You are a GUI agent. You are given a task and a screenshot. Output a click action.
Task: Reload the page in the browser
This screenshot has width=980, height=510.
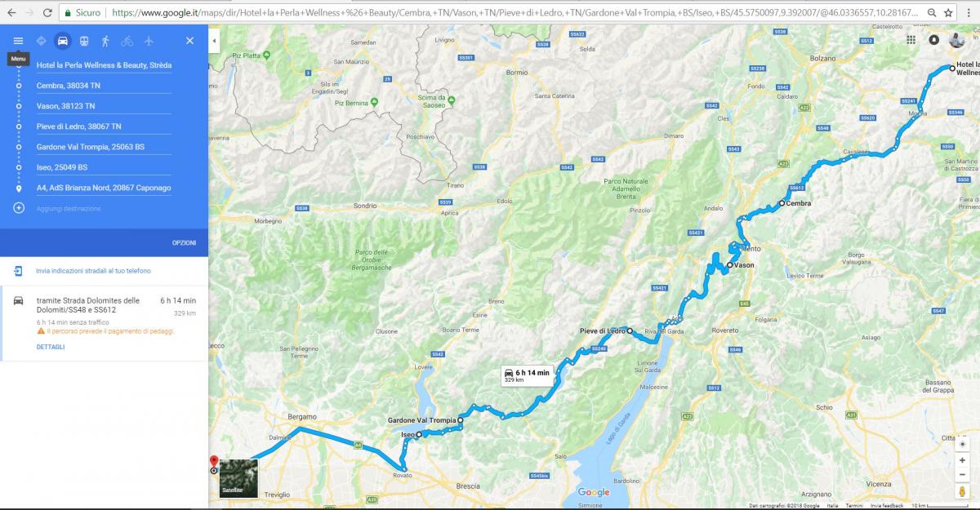(47, 13)
